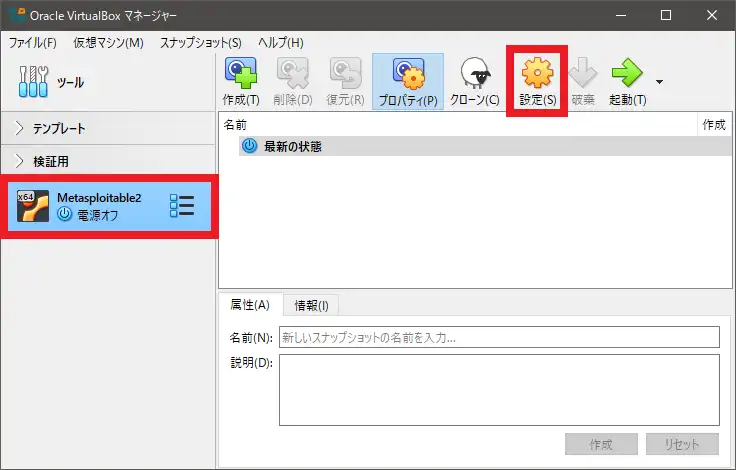Select the Metasploitable2 virtual machine
736x470 pixels.
90,206
